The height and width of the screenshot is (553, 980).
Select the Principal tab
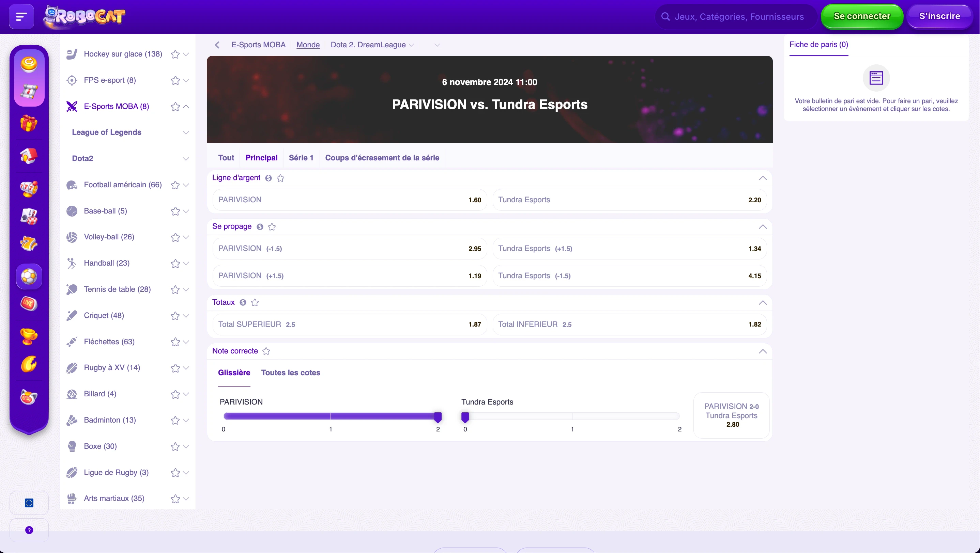point(261,157)
